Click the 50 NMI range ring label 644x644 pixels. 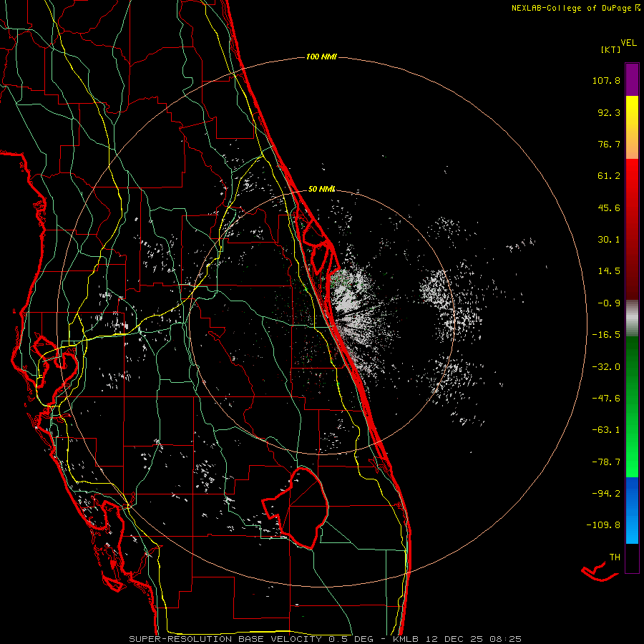tap(321, 189)
